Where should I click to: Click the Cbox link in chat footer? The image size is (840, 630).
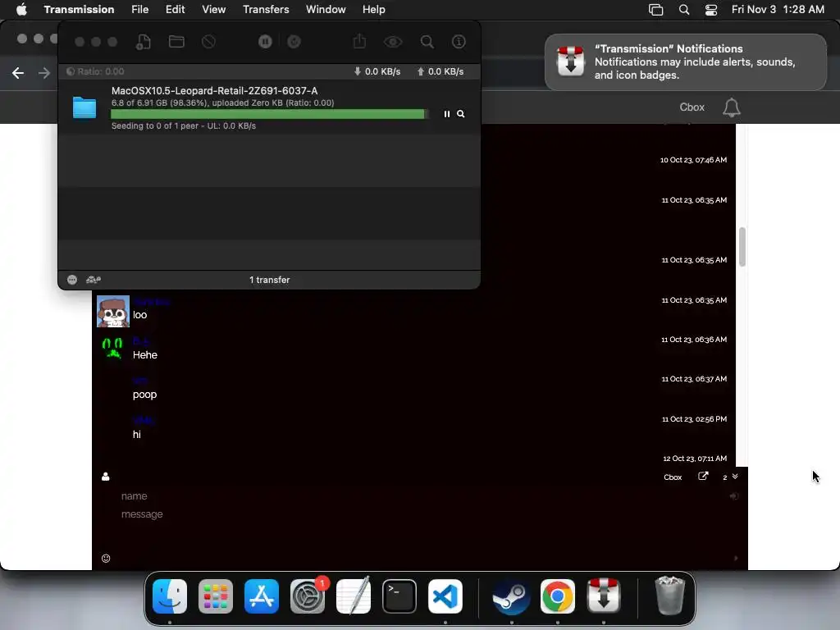pos(673,477)
